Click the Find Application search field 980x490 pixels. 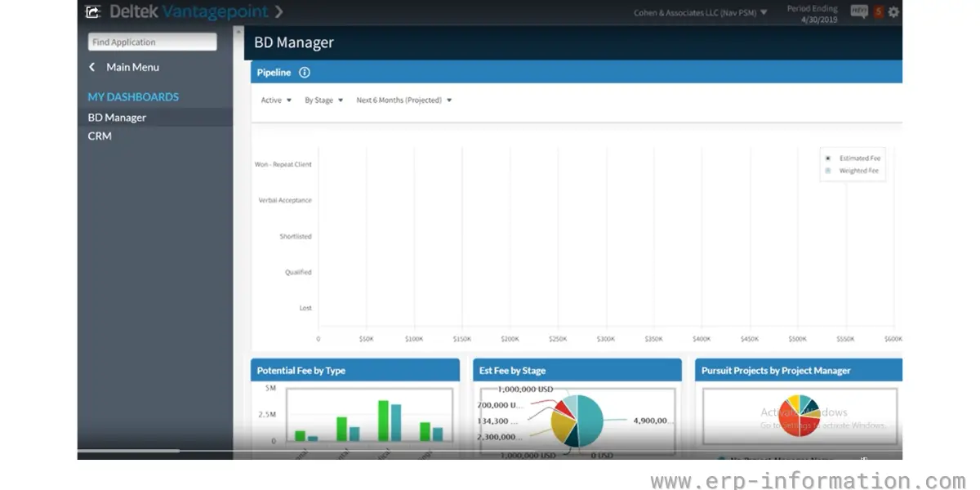pyautogui.click(x=152, y=42)
